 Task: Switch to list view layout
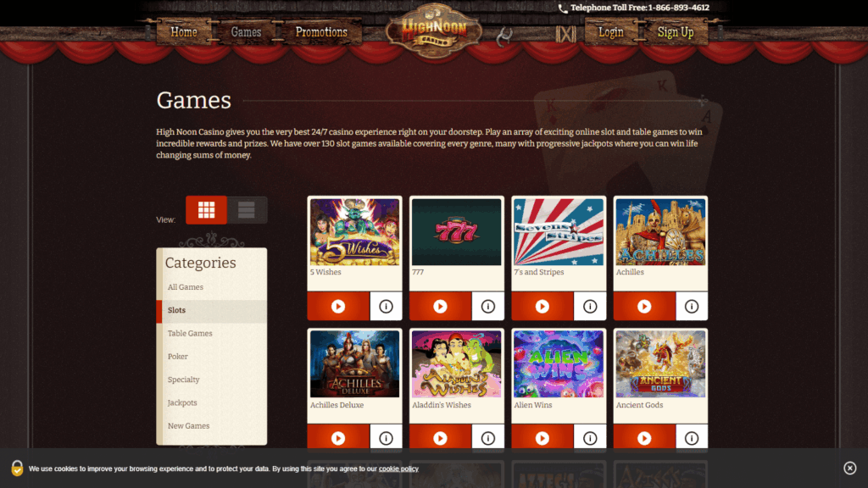(x=247, y=210)
